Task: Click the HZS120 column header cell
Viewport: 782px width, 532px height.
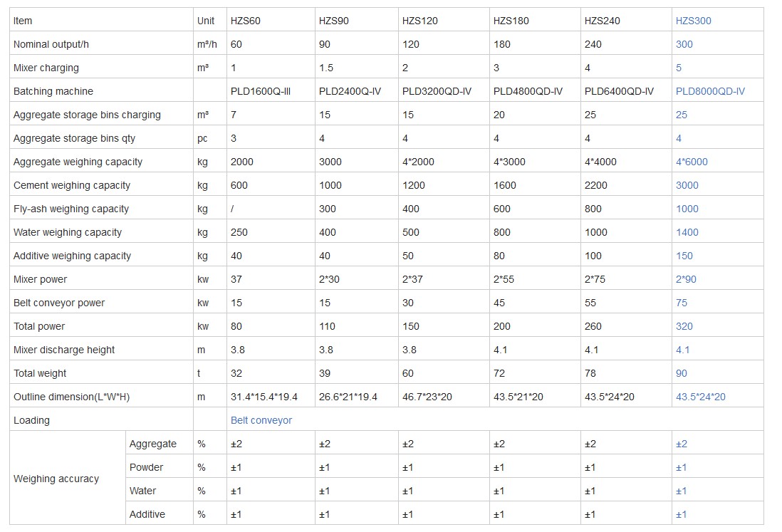Action: click(420, 21)
